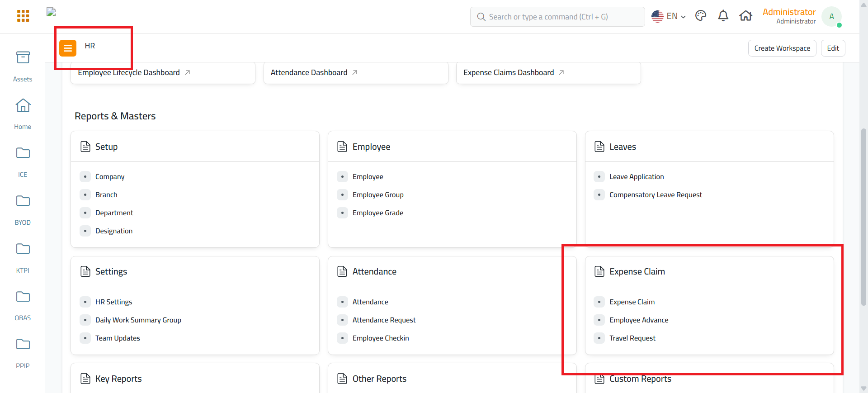
Task: Open Attendance Request
Action: tap(384, 320)
